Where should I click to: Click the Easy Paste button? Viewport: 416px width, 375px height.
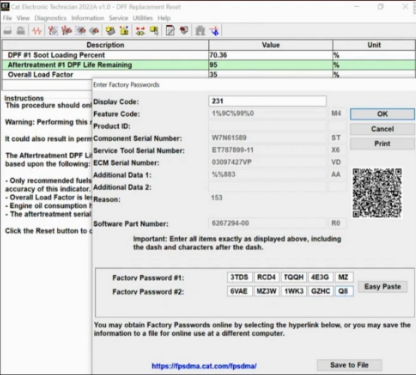coord(382,287)
